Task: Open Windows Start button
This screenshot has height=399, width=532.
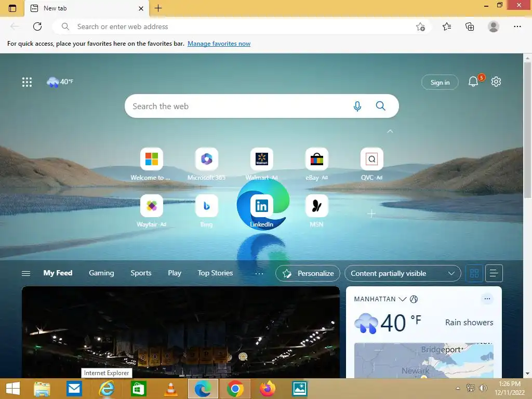Action: [13, 389]
